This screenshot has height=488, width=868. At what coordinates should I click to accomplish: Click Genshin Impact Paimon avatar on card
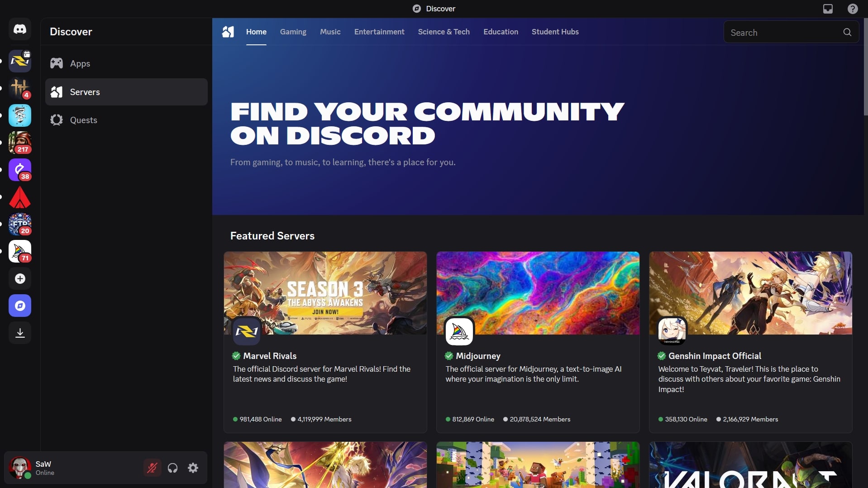[672, 331]
